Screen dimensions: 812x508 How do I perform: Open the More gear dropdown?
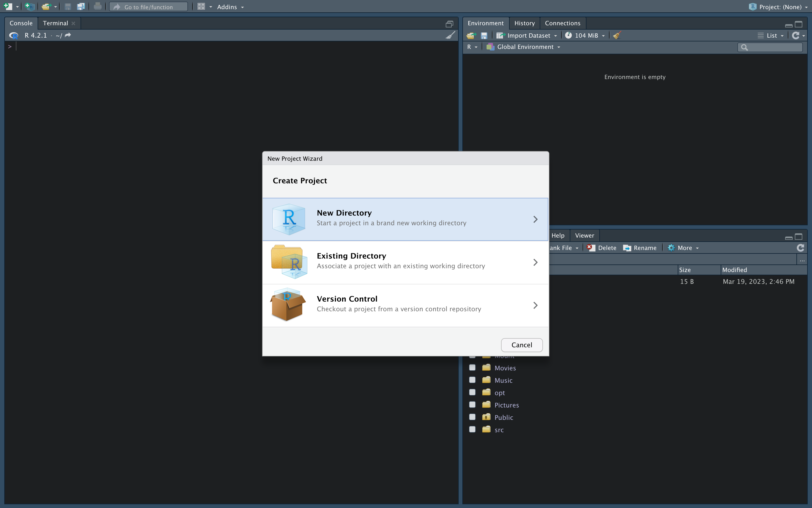click(x=683, y=248)
